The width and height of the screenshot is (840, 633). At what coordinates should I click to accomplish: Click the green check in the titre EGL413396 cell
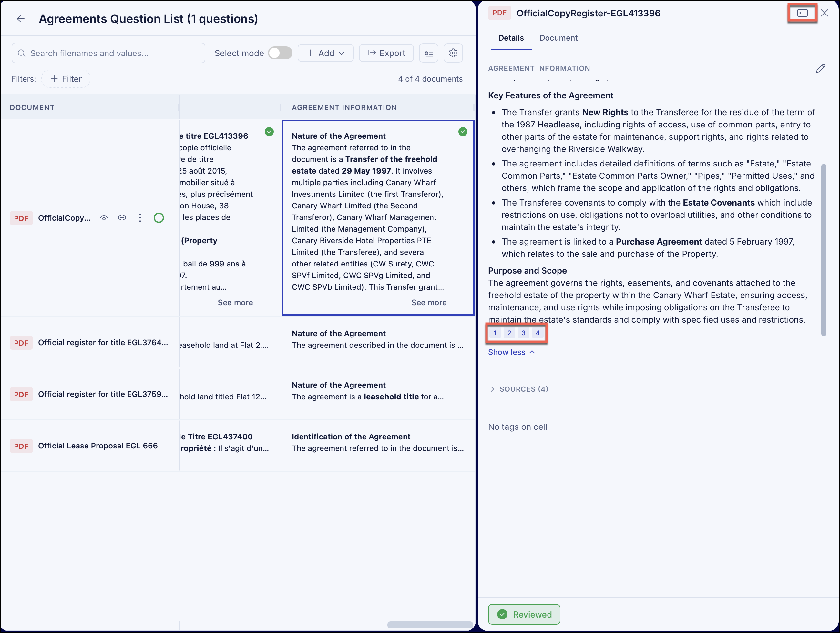click(x=269, y=132)
